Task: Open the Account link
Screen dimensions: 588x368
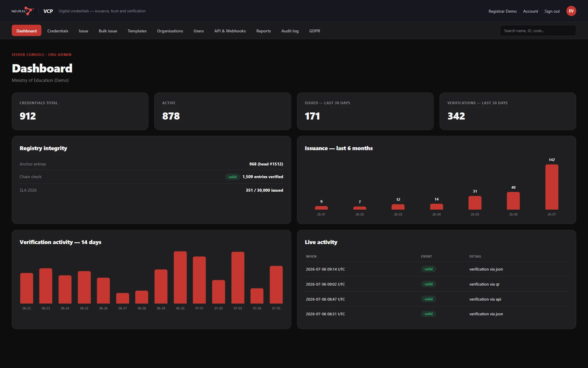Action: 530,11
